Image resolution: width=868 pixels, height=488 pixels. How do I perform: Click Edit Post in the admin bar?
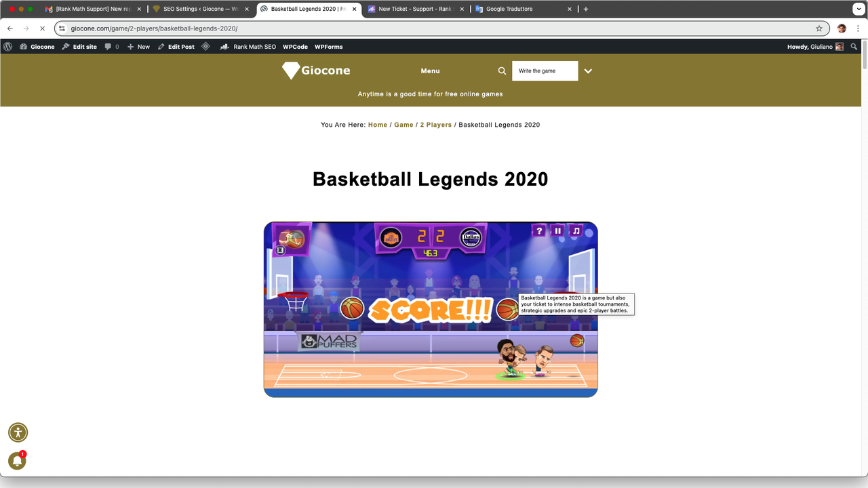click(x=176, y=47)
